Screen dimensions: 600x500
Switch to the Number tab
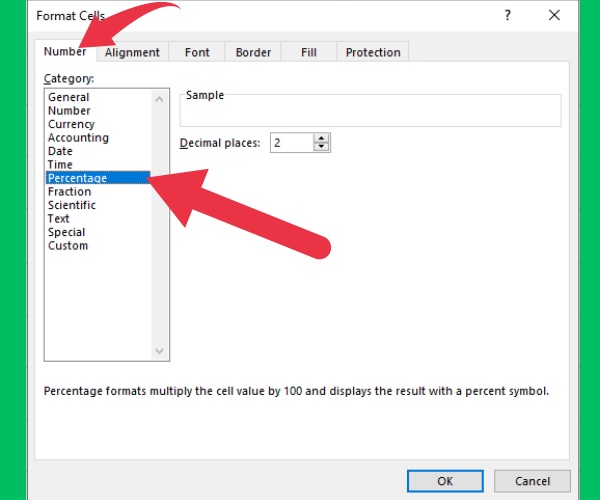(65, 52)
